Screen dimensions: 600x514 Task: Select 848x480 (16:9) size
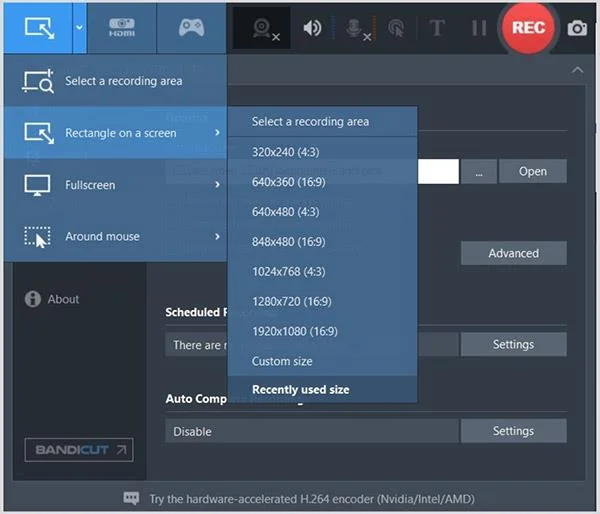pos(322,241)
